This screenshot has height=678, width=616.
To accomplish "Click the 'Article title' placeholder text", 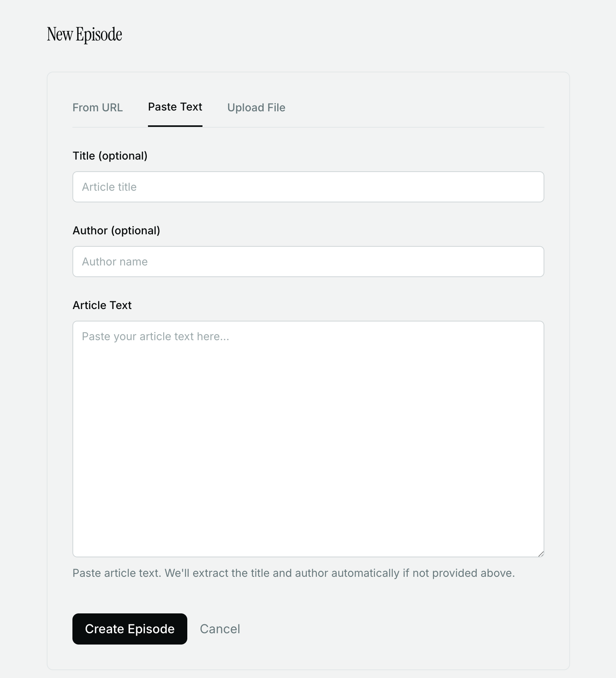I will (109, 187).
